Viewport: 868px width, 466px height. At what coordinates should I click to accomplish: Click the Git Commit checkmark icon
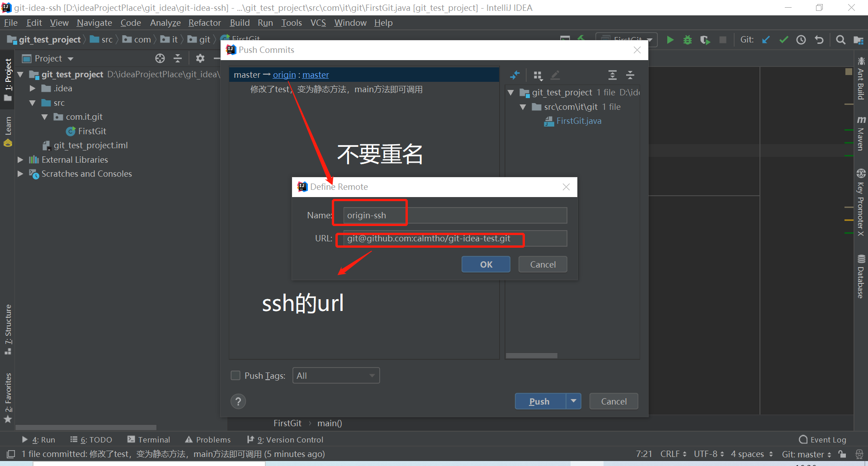pyautogui.click(x=783, y=40)
